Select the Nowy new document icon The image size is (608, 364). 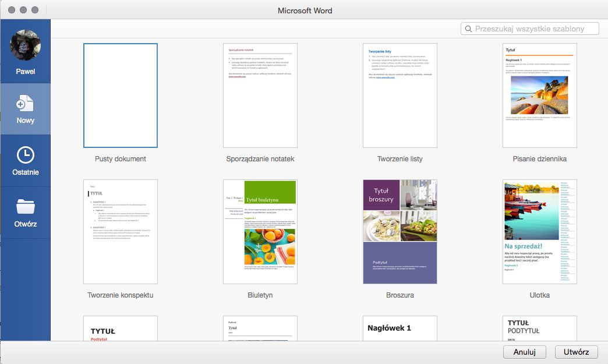point(25,104)
